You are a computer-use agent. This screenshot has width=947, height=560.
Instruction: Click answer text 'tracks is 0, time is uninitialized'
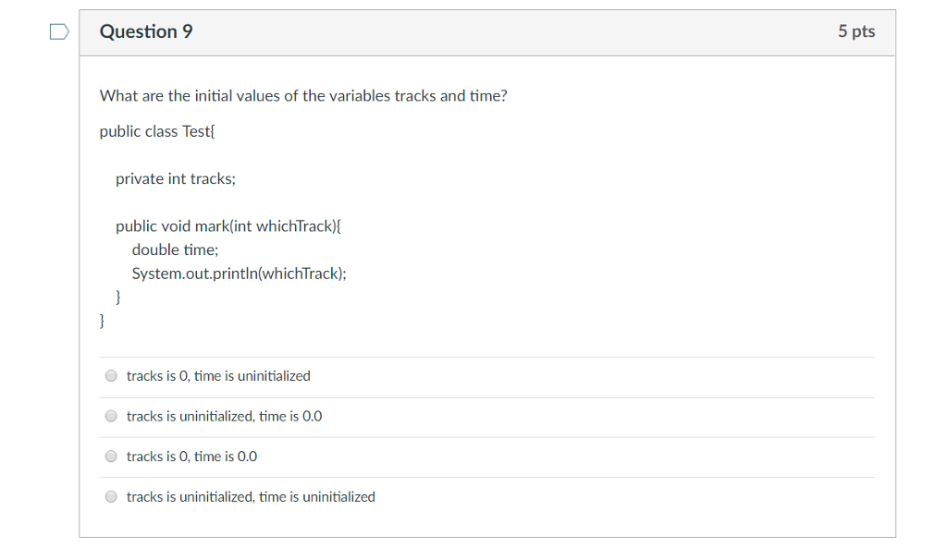218,376
